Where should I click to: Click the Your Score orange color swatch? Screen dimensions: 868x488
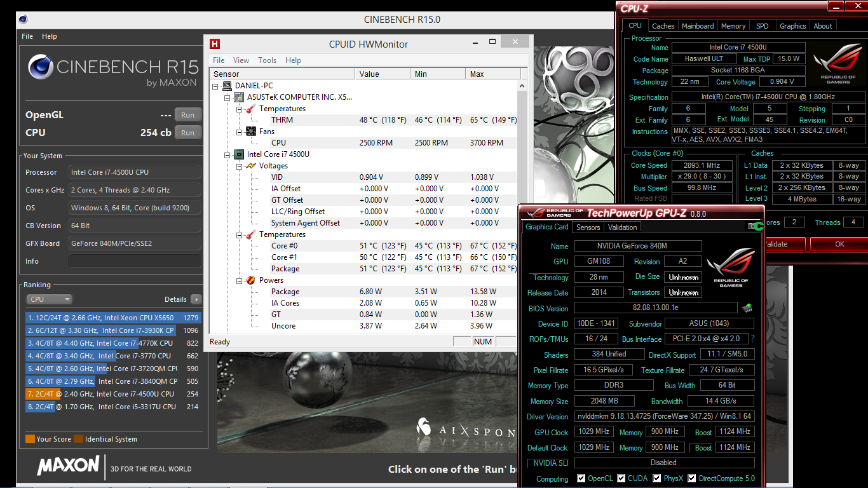pos(30,439)
